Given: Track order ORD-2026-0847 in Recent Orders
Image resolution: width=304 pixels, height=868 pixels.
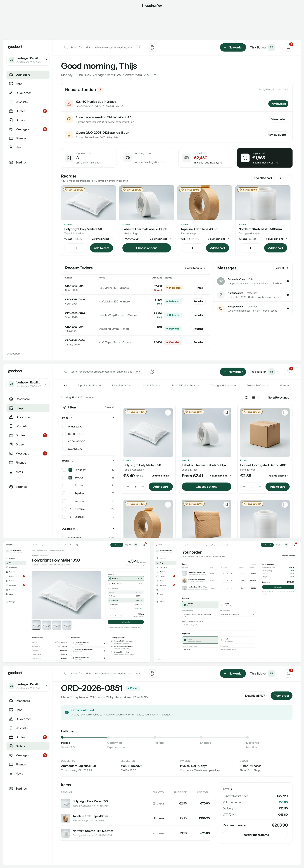Looking at the screenshot, I should click(x=200, y=288).
